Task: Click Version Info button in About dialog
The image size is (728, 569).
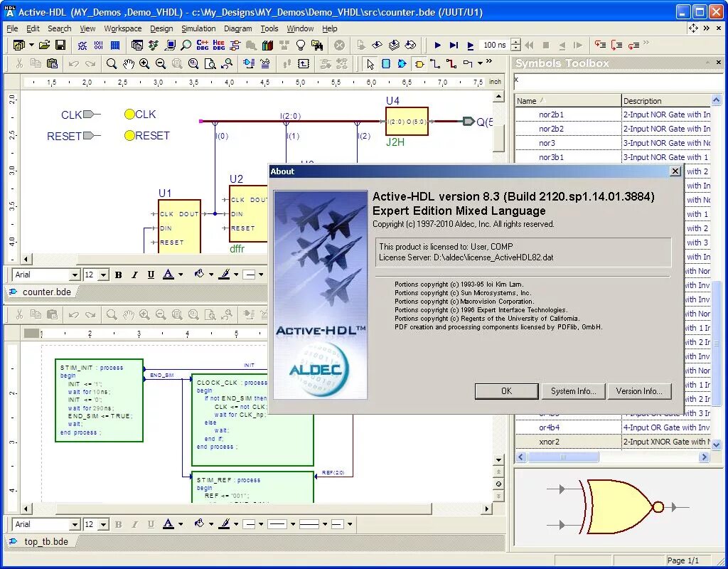Action: point(639,391)
